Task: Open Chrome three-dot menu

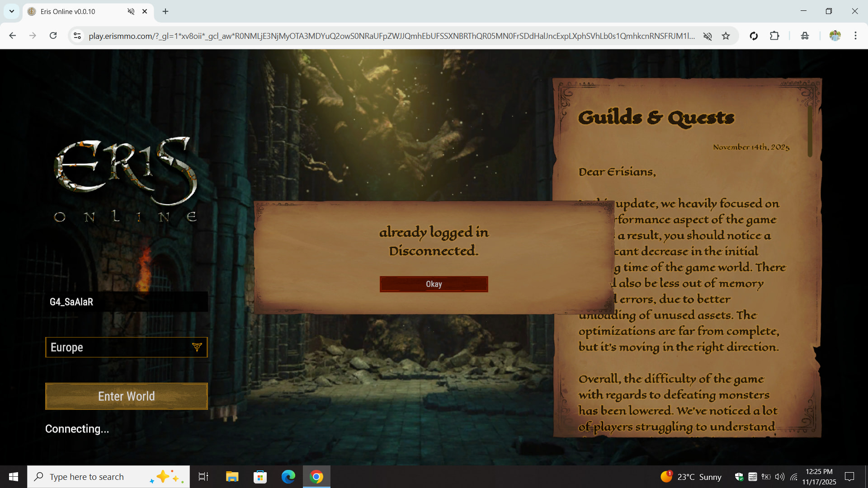Action: click(x=855, y=36)
